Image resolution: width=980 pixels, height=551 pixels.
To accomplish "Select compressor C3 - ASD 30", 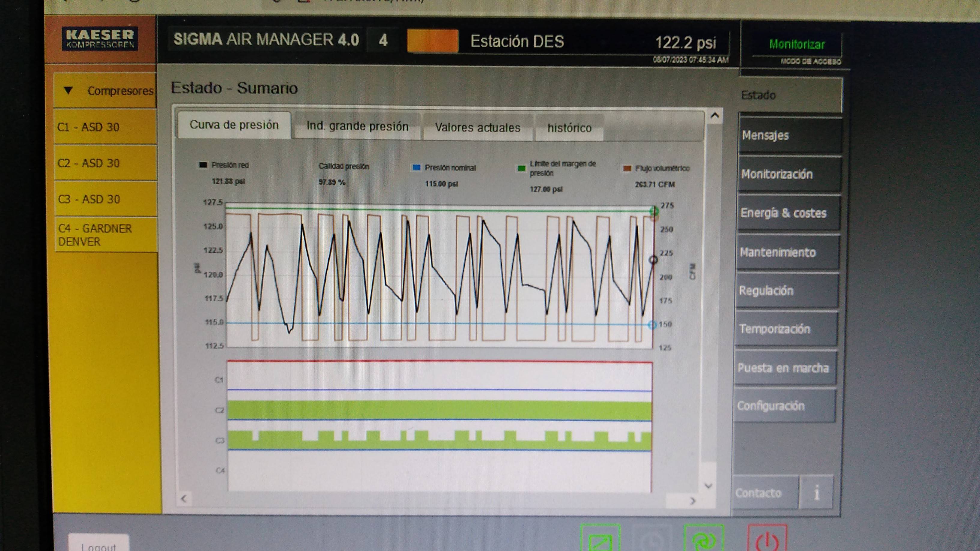I will click(106, 199).
